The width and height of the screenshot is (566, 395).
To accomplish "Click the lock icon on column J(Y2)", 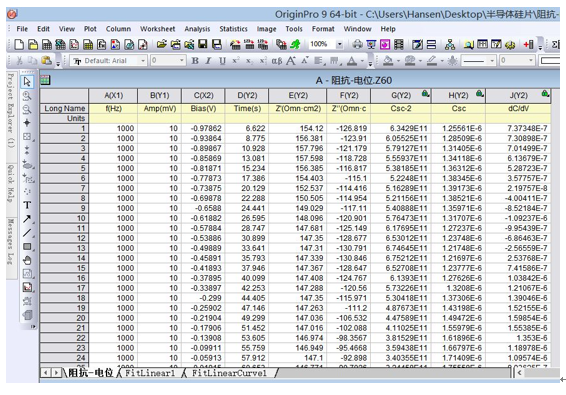I will click(545, 94).
